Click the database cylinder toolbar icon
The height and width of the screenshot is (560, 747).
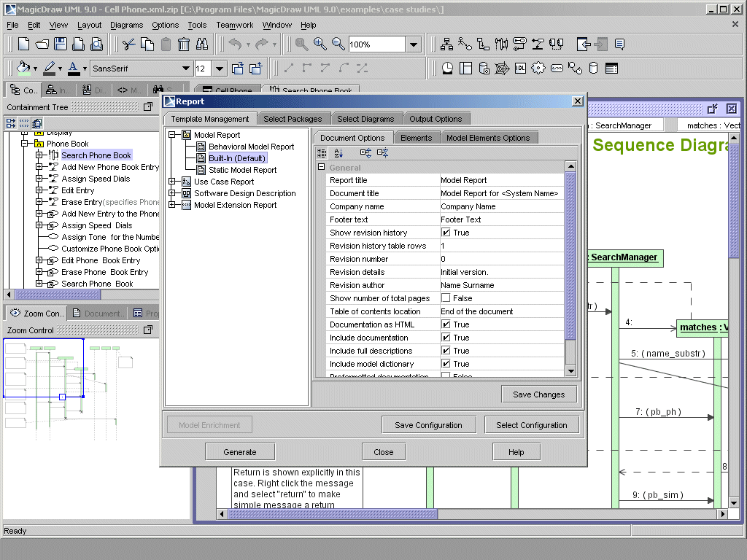tap(593, 69)
